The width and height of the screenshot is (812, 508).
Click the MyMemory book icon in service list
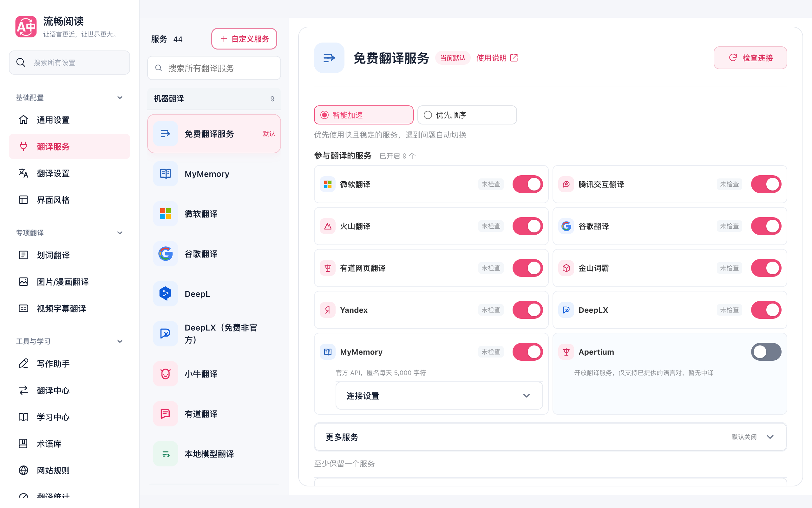tap(166, 174)
